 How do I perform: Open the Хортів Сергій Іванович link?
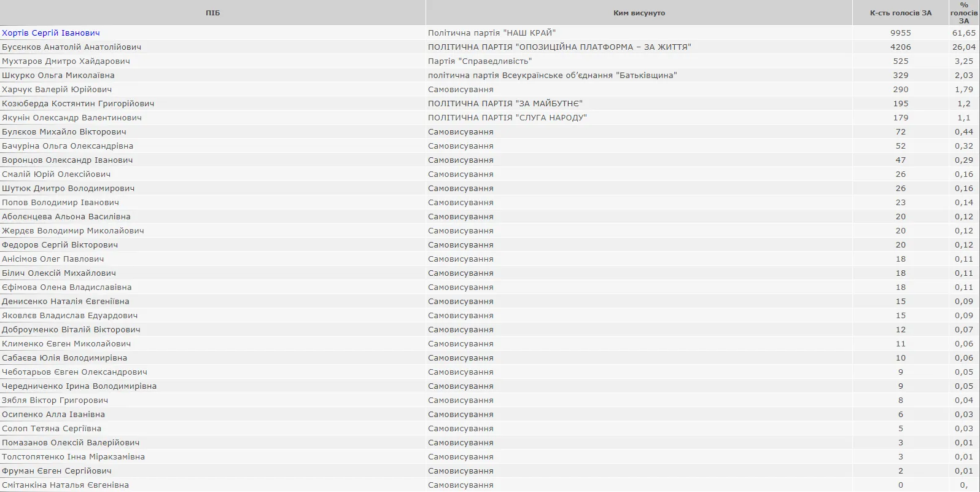(x=51, y=33)
